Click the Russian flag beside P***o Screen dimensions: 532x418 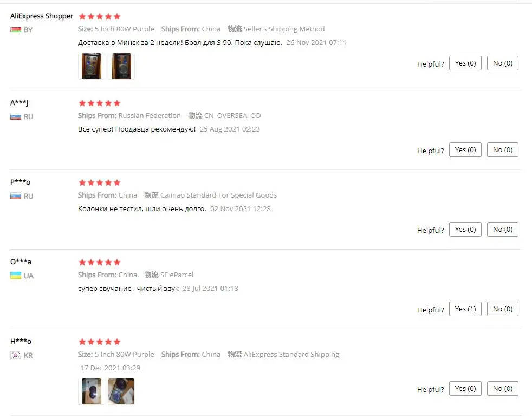pos(16,196)
